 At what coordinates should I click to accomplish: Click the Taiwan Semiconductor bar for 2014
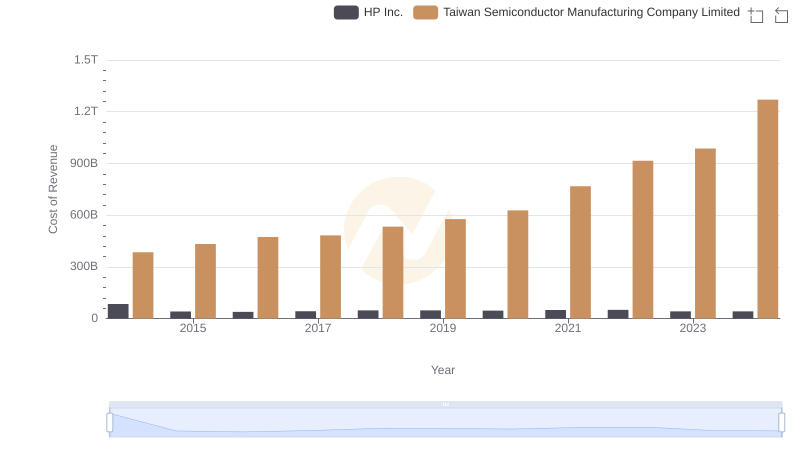coord(143,285)
